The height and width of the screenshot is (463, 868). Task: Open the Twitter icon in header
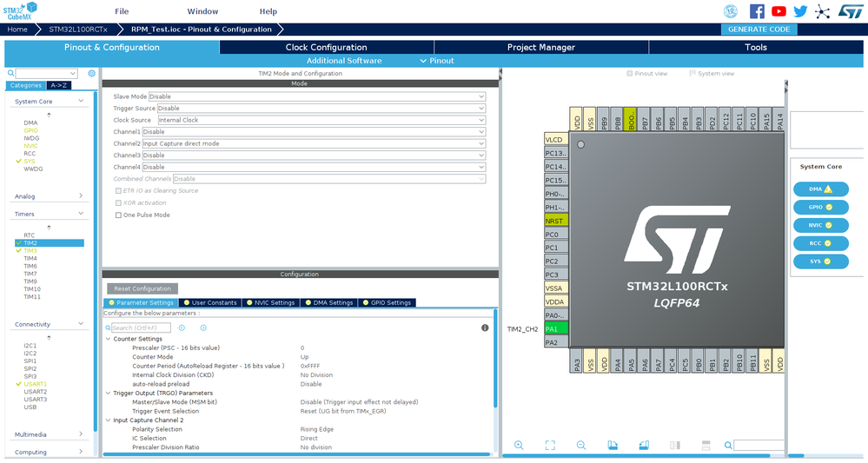[x=800, y=11]
